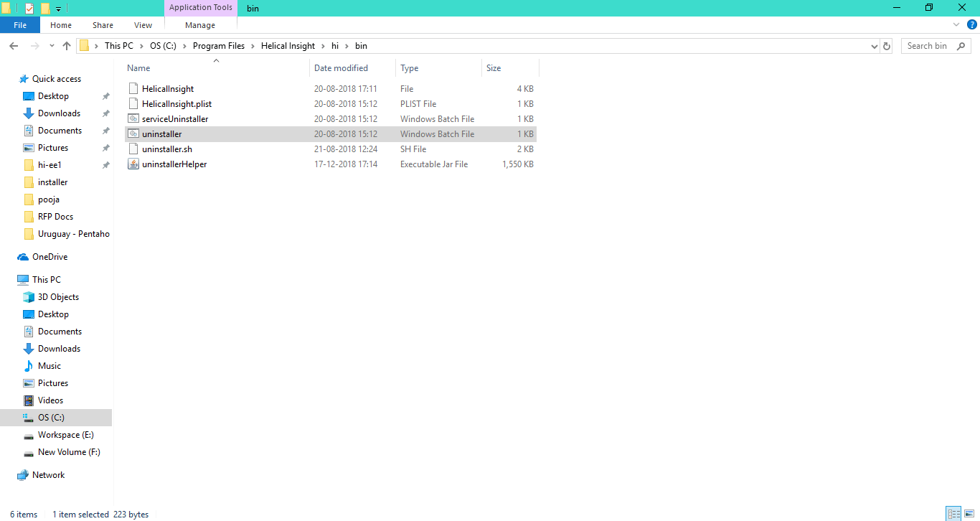Switch to Details view layout
The height and width of the screenshot is (521, 980).
click(953, 514)
